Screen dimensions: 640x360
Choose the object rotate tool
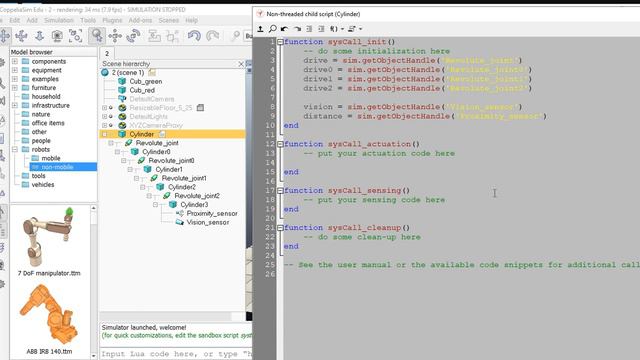[133, 36]
